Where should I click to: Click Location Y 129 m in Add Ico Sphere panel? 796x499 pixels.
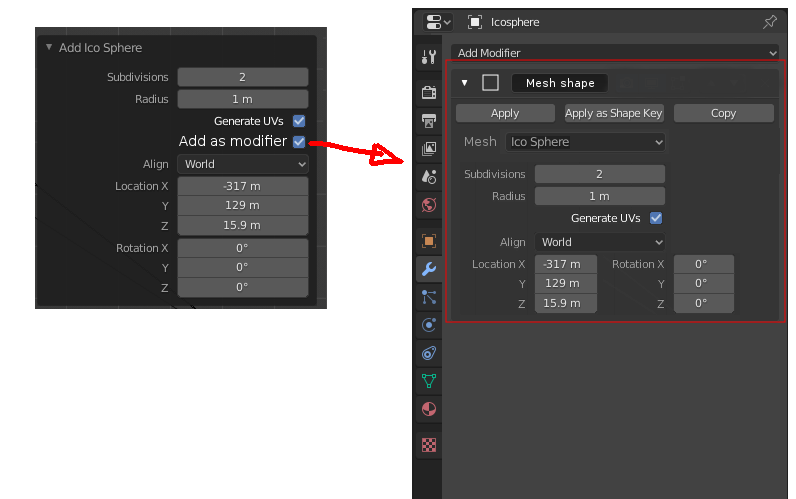pos(243,205)
